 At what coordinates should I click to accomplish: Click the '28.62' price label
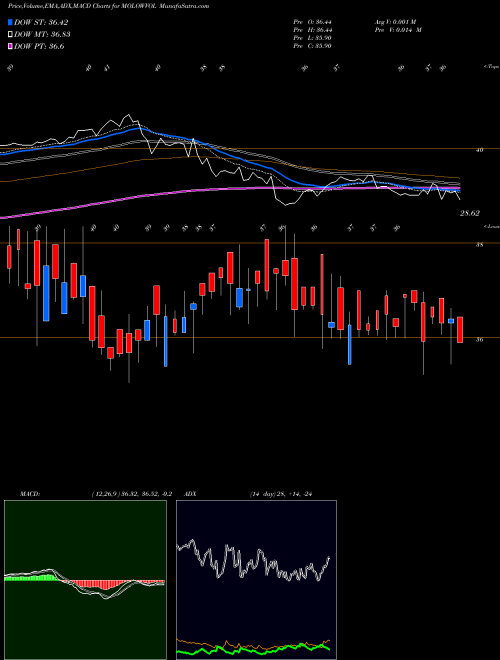[469, 213]
